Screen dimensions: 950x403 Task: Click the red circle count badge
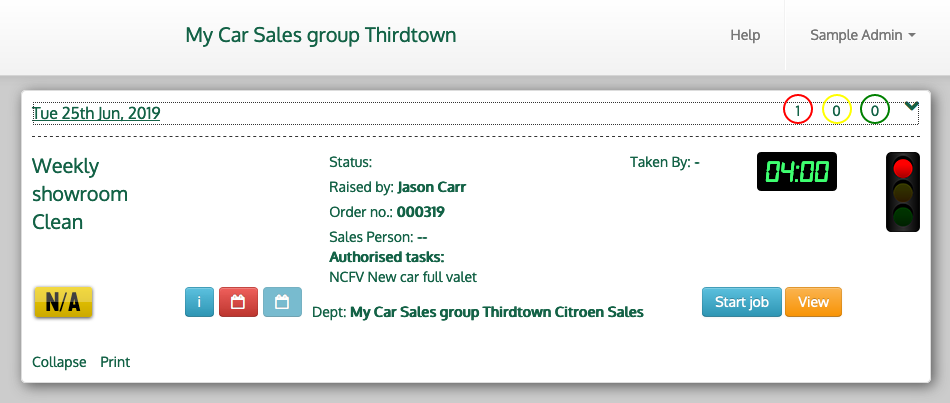(797, 110)
